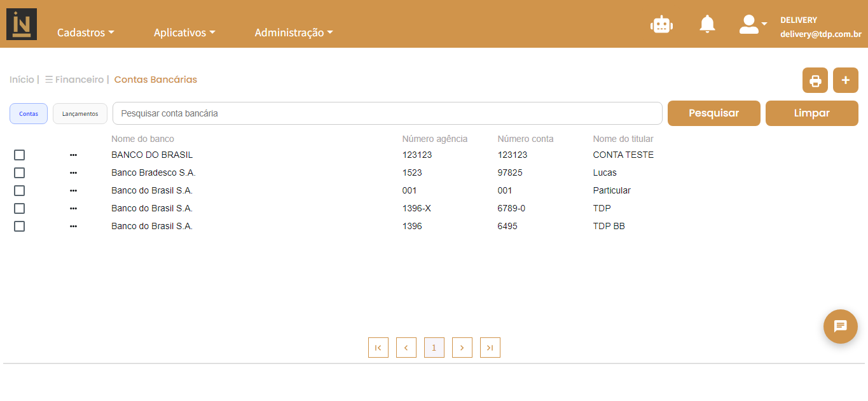868x401 pixels.
Task: Click the Pesquisar button
Action: pos(714,113)
